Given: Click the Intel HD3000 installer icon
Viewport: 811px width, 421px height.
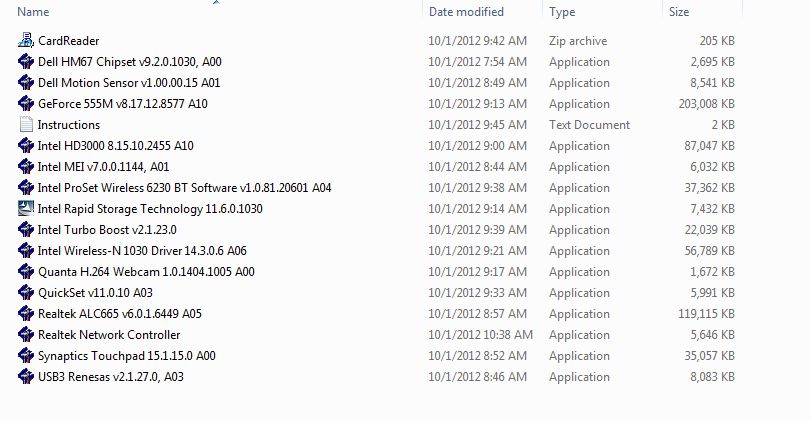Looking at the screenshot, I should [x=26, y=145].
